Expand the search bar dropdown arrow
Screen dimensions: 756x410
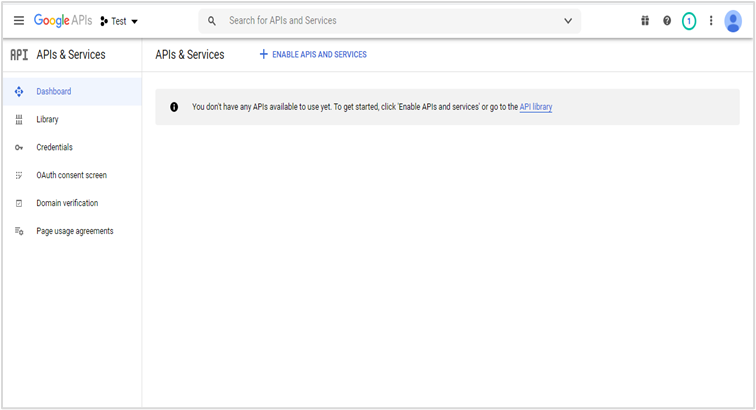(568, 21)
